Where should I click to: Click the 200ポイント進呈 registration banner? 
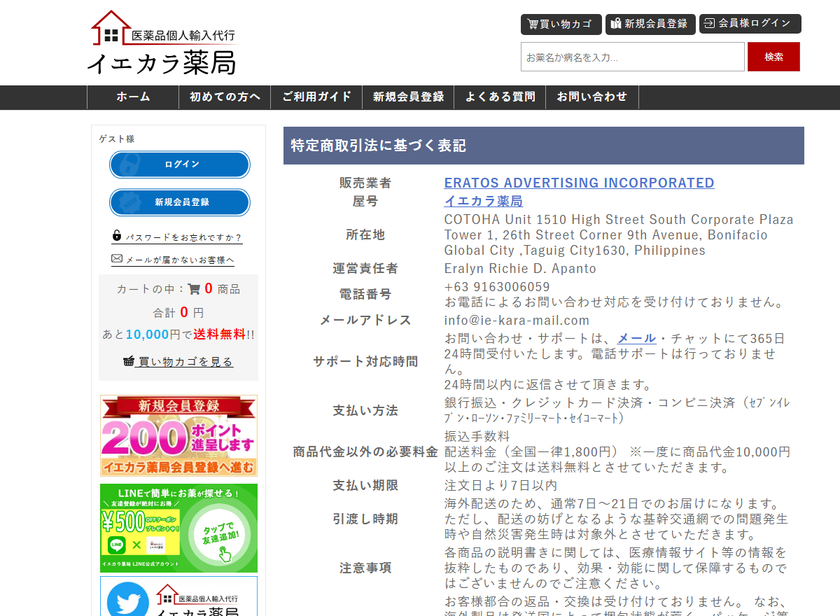tap(178, 435)
